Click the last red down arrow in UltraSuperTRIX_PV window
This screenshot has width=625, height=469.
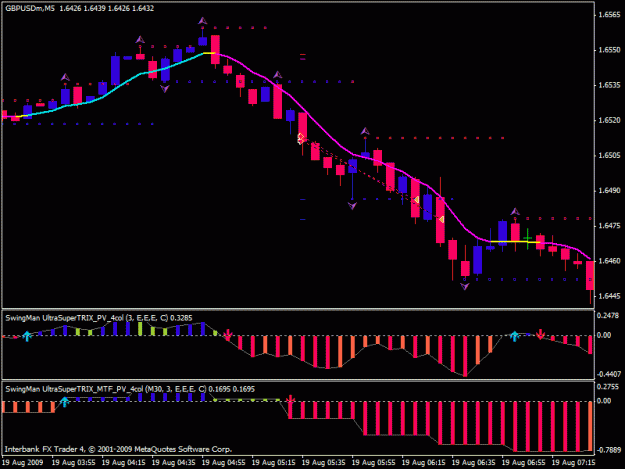click(x=540, y=334)
